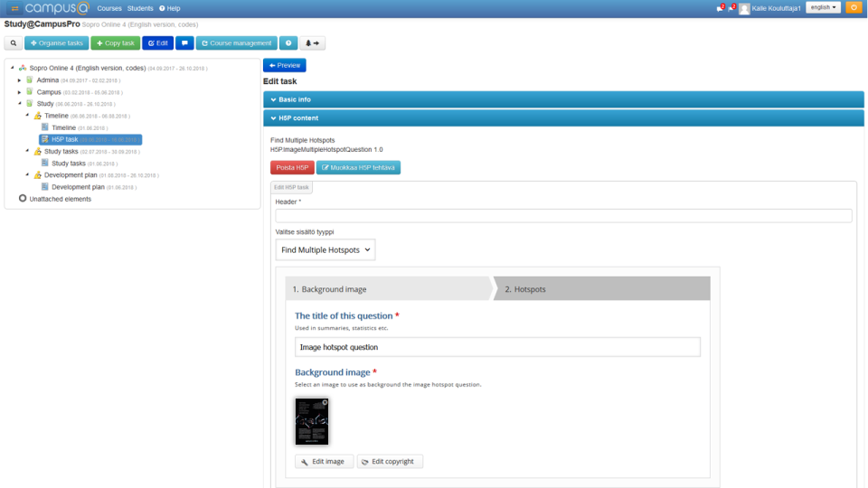868x488 pixels.
Task: Collapse the Timeline group node
Action: pyautogui.click(x=27, y=115)
